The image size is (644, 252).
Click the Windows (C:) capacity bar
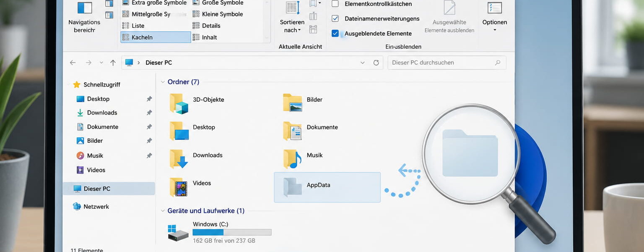[x=232, y=232]
